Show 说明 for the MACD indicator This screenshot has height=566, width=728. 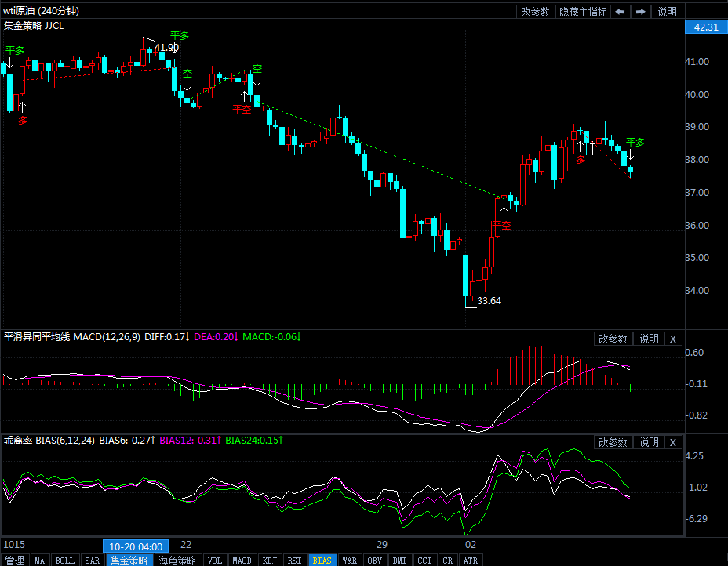coord(649,339)
